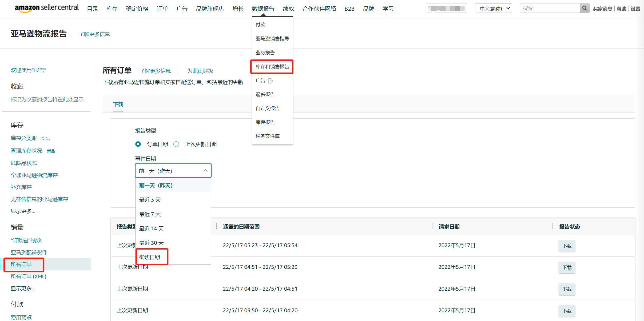The image size is (644, 321).
Task: Click the Amazon Seller Central logo
Action: (x=47, y=8)
